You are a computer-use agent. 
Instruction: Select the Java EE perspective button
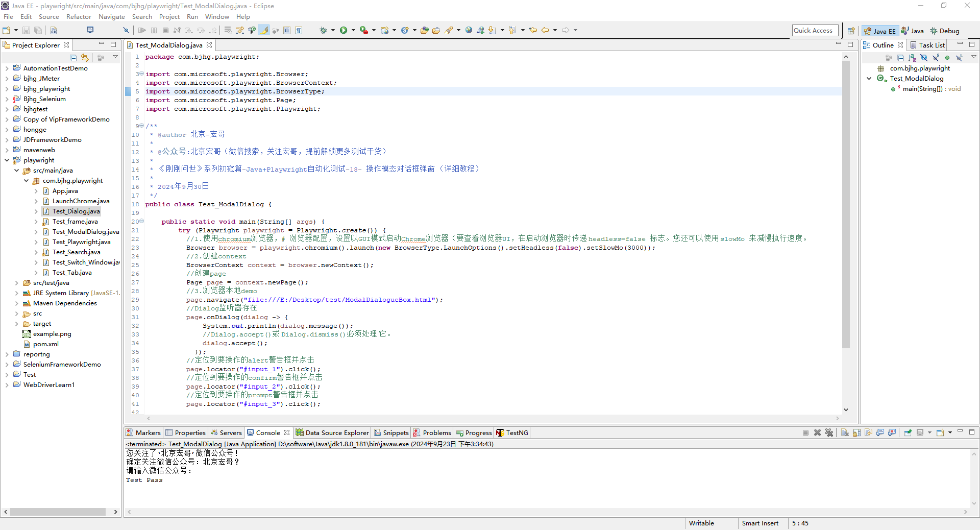coord(880,31)
